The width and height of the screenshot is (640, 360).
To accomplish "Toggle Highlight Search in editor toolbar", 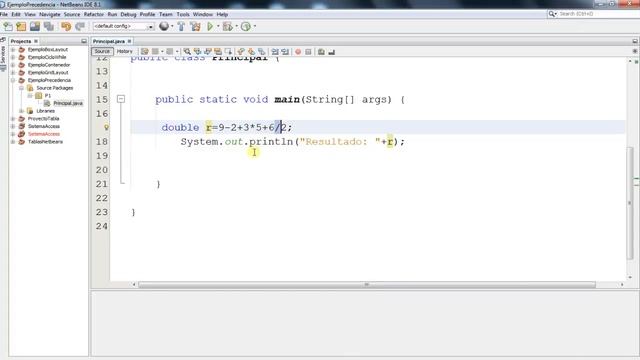I will [x=218, y=52].
